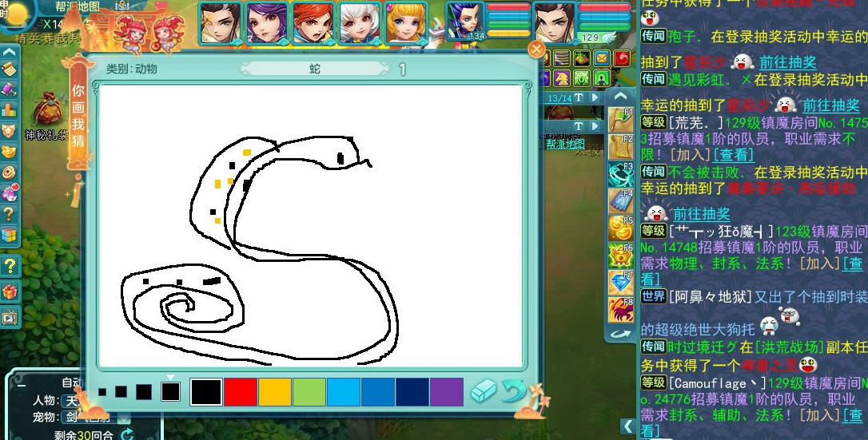868x440 pixels.
Task: Use the F6 golden cauldron shortcut
Action: (x=620, y=256)
